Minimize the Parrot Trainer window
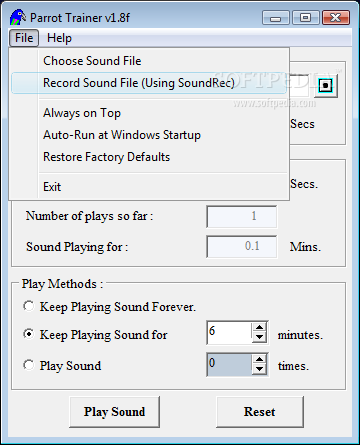This screenshot has width=360, height=445. tap(276, 18)
